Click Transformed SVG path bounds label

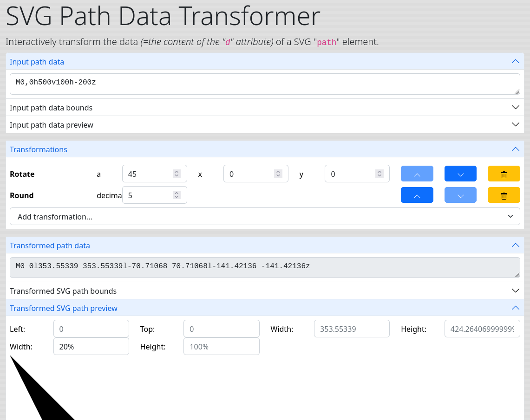coord(63,291)
